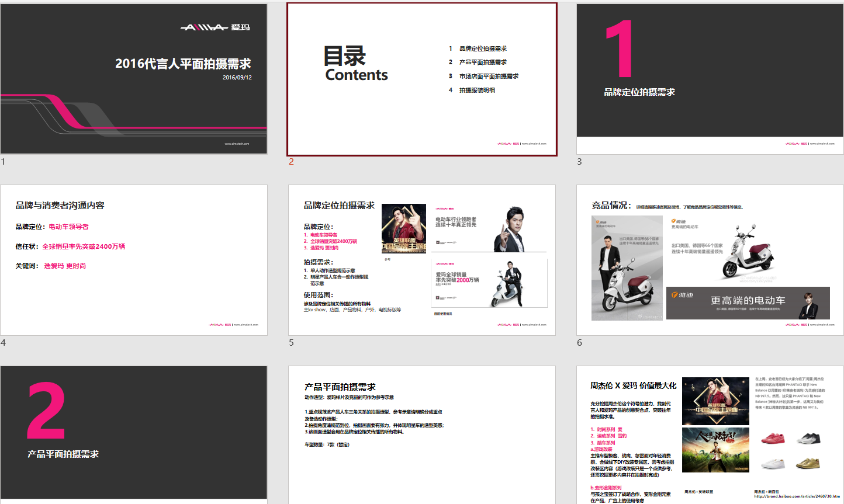Click the large pink number 2 on slide 7
The image size is (844, 504).
46,410
